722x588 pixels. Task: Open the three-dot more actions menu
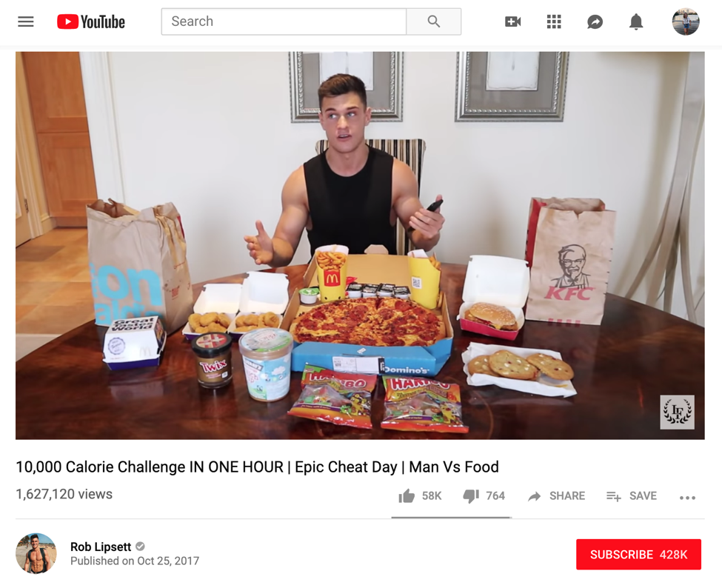tap(687, 498)
